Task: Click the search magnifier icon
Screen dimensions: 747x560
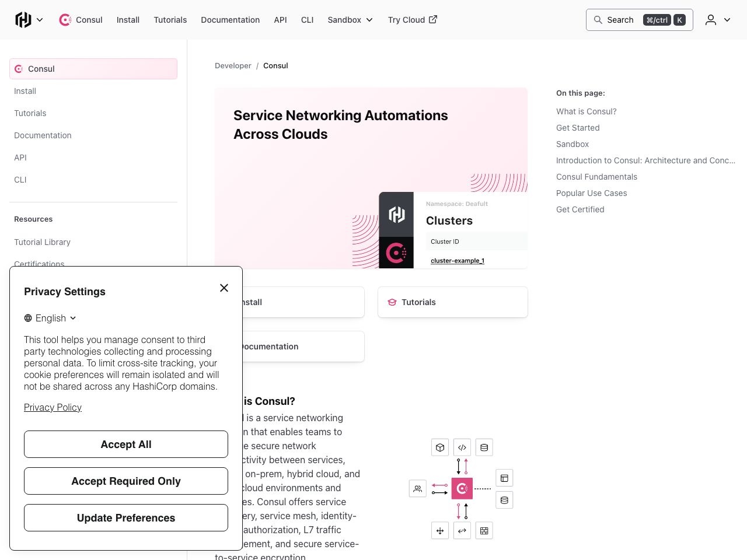Action: [x=598, y=19]
